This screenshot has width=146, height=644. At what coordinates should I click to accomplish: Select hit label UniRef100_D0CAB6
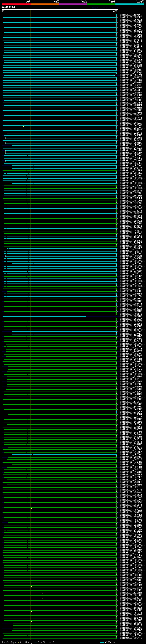tap(131, 384)
